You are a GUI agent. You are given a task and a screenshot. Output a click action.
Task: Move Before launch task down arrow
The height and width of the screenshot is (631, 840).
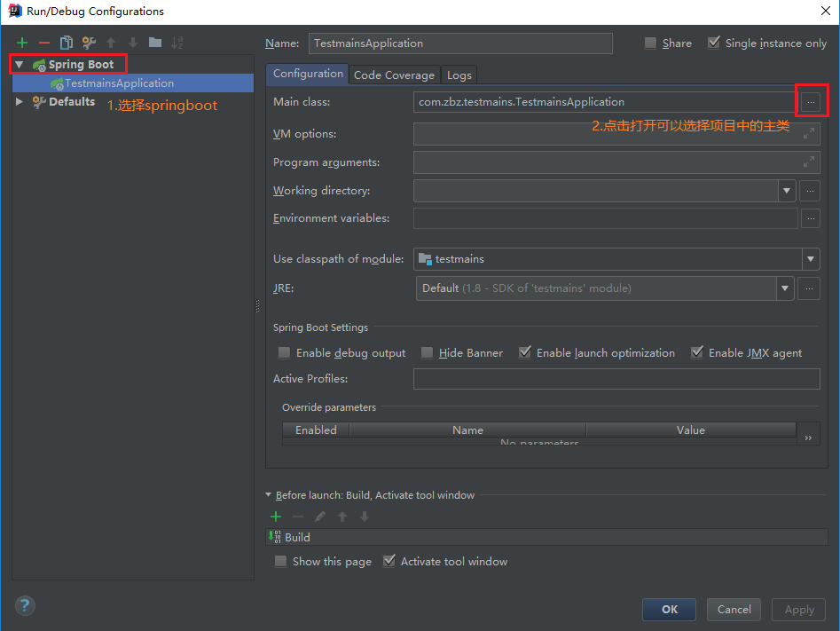(365, 517)
